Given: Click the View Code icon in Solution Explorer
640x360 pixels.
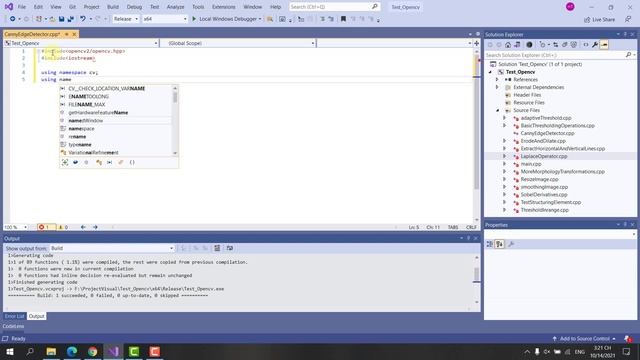Looking at the screenshot, I should (x=586, y=45).
